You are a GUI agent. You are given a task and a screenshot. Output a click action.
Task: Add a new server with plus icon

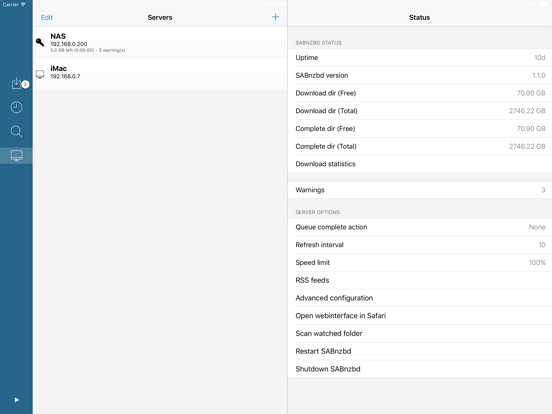tap(275, 17)
